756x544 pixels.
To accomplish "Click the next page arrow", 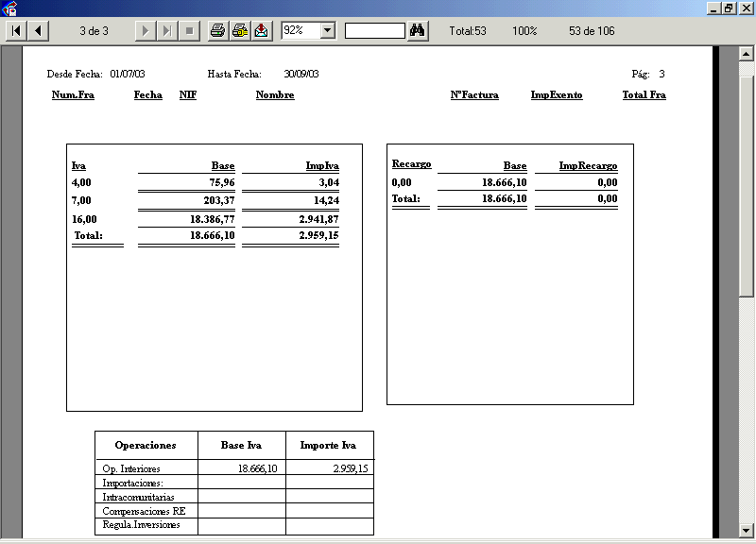I will coord(146,31).
